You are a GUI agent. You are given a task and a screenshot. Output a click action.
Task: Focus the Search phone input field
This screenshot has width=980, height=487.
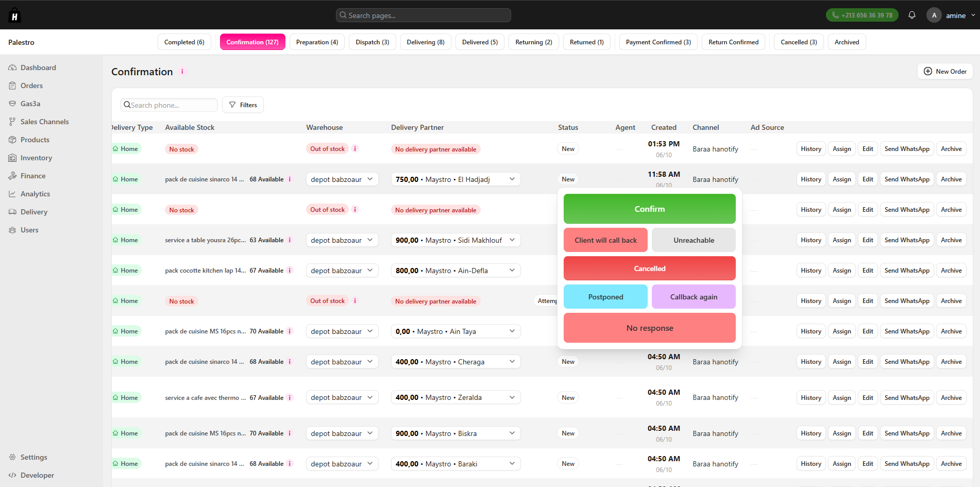pos(169,105)
